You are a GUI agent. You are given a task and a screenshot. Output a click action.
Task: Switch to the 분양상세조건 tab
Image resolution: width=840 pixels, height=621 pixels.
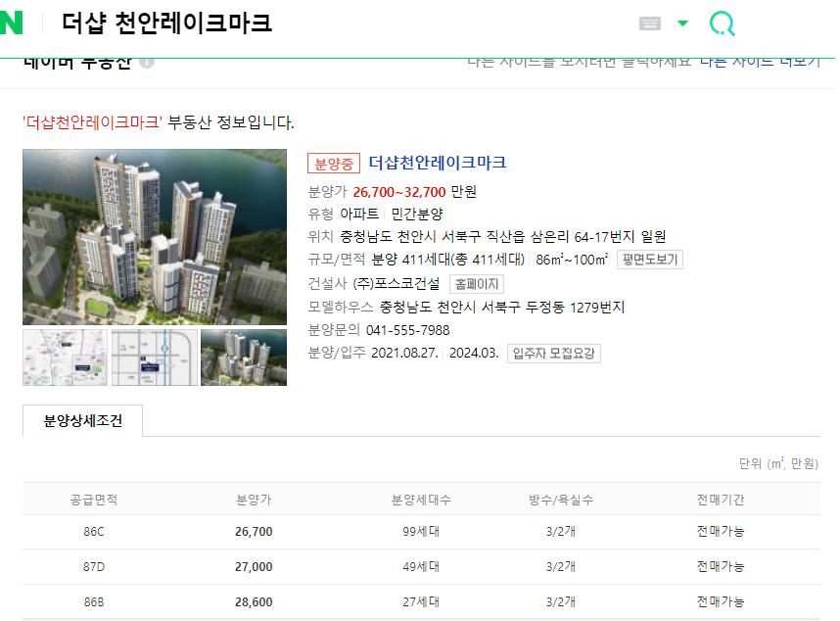[x=82, y=421]
